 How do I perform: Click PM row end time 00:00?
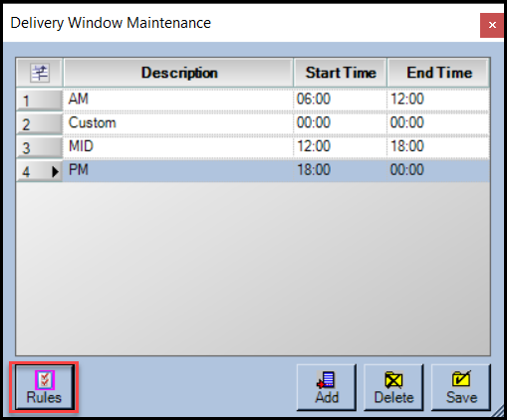pos(438,170)
